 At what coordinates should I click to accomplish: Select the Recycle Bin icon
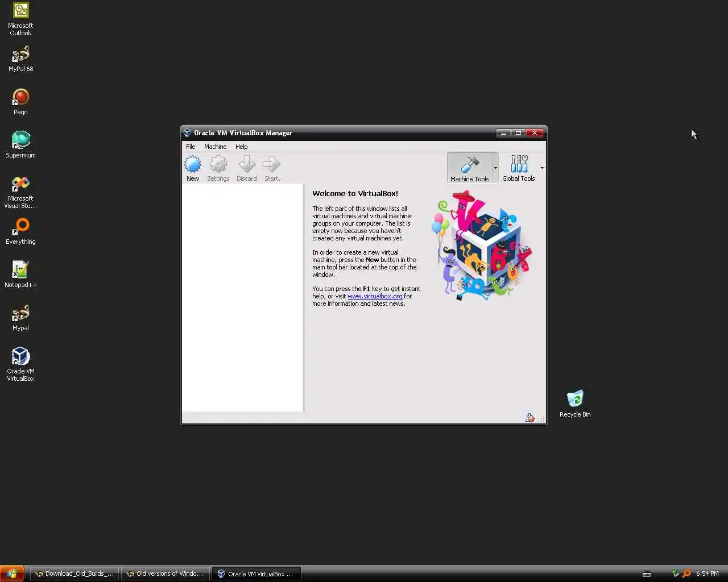point(575,404)
